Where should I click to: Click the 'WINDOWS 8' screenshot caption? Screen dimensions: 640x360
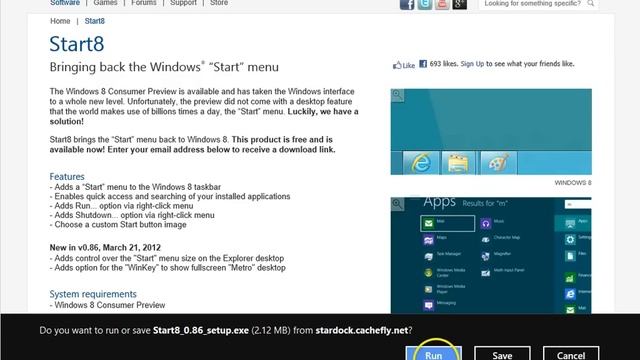pos(573,183)
